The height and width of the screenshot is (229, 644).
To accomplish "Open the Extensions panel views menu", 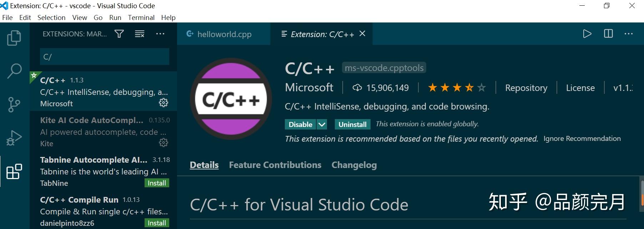I will (160, 34).
